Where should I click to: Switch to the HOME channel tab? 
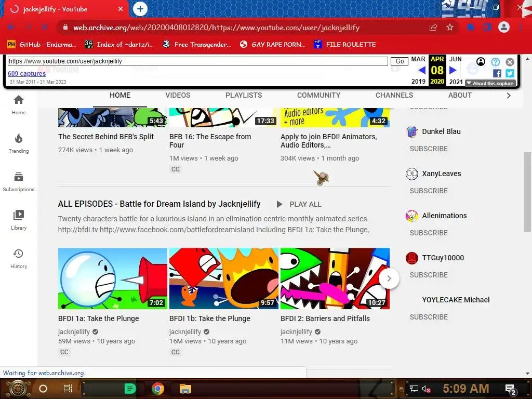(120, 96)
